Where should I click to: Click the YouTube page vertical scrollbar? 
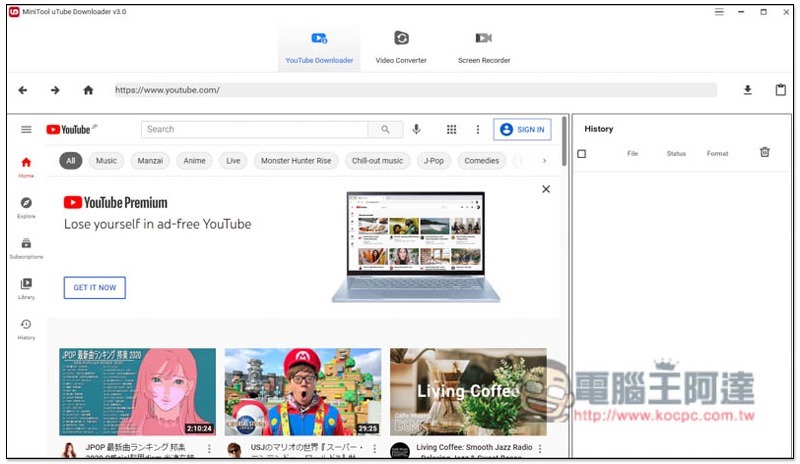[564, 141]
